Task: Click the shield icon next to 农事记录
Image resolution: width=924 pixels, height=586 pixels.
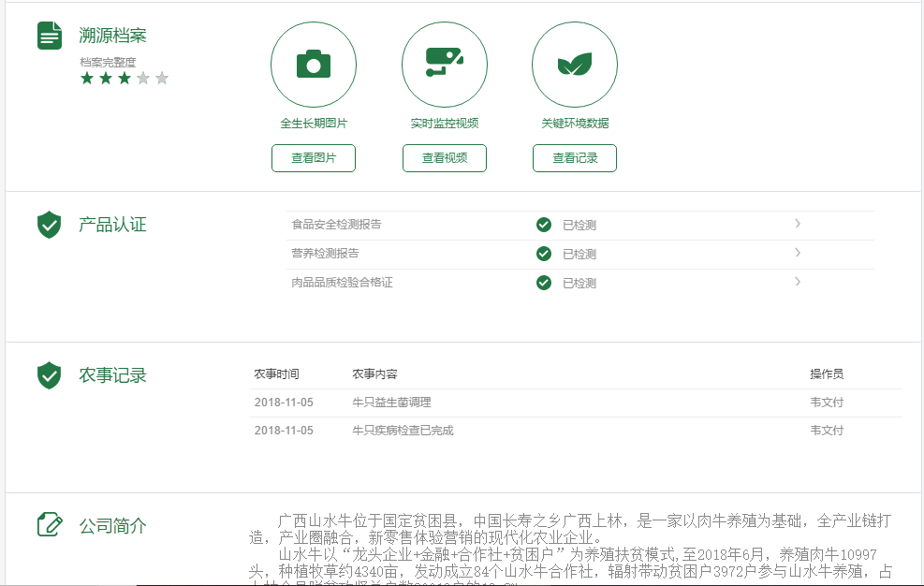Action: [x=49, y=374]
